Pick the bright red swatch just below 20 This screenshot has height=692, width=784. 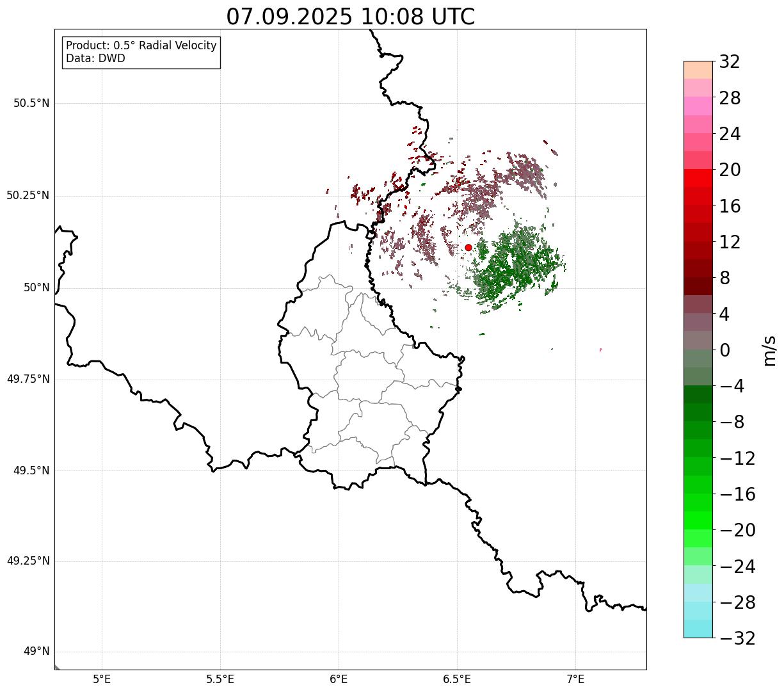tap(698, 179)
